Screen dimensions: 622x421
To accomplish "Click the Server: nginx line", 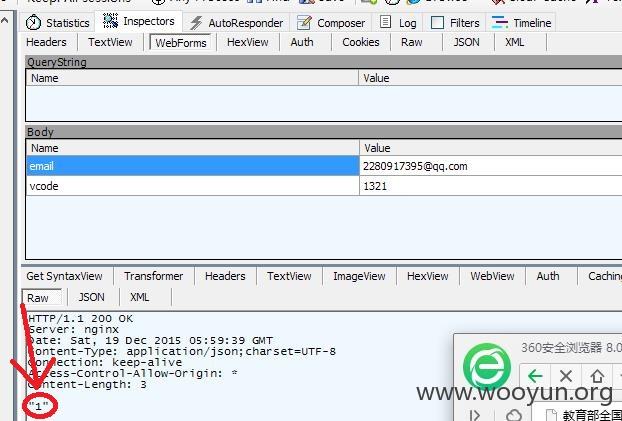I will (73, 329).
